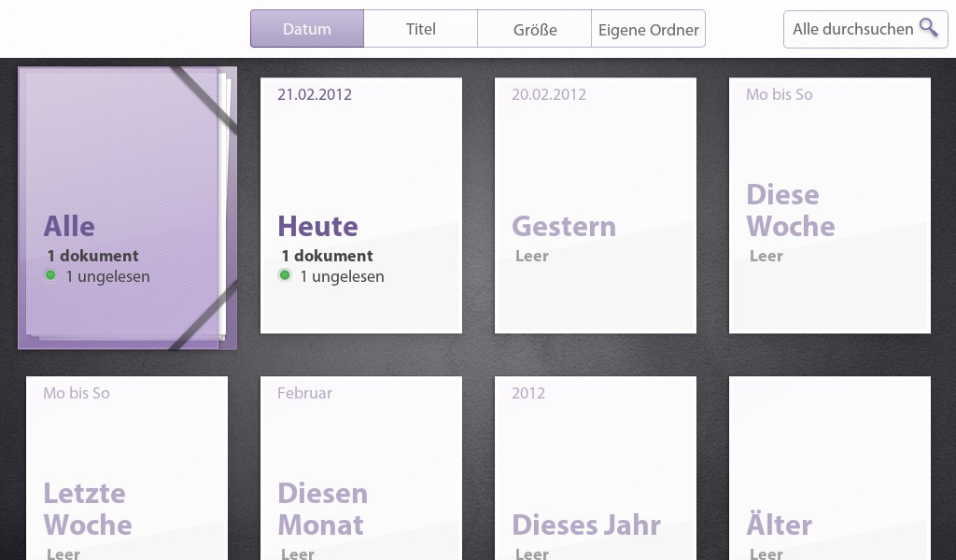Click the 21.02.2012 date label
The width and height of the screenshot is (956, 560).
pyautogui.click(x=315, y=94)
